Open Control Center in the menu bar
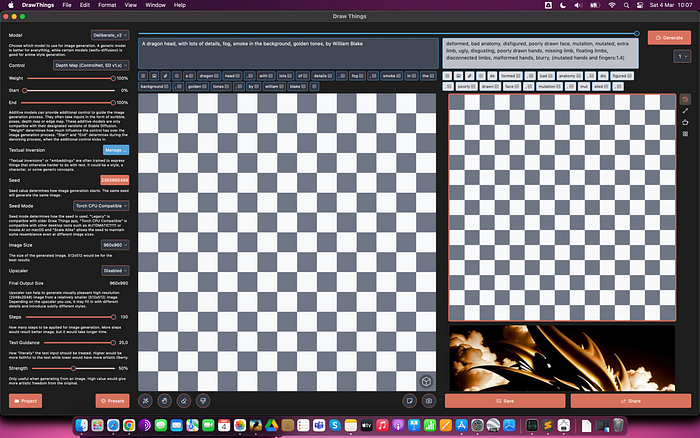Image resolution: width=700 pixels, height=438 pixels. [x=640, y=5]
